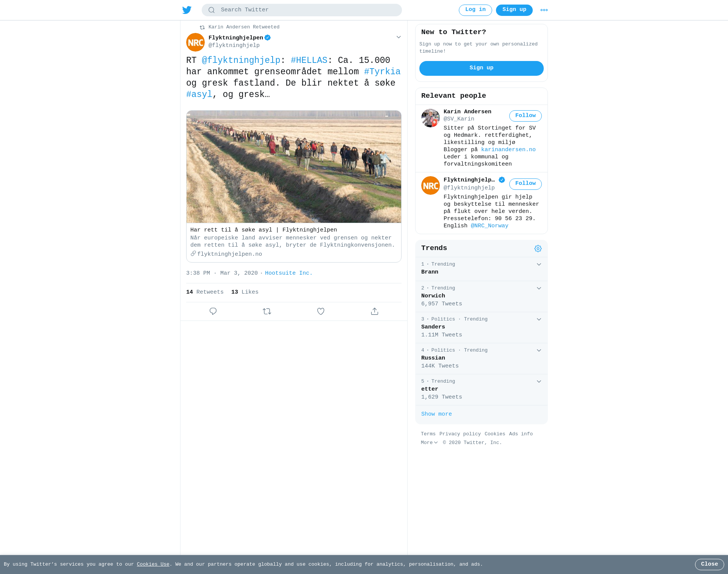Open Karin Andersen's profile picture
This screenshot has height=574, width=728.
(x=430, y=118)
